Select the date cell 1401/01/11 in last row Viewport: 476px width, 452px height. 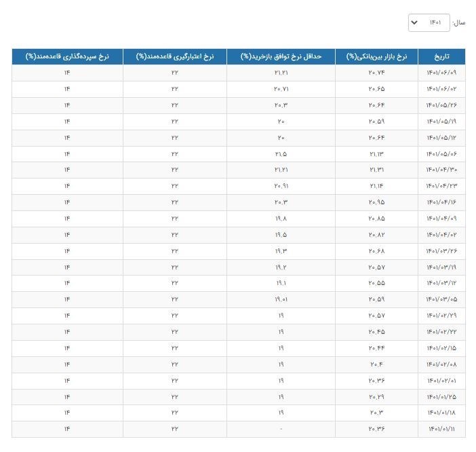(x=441, y=429)
